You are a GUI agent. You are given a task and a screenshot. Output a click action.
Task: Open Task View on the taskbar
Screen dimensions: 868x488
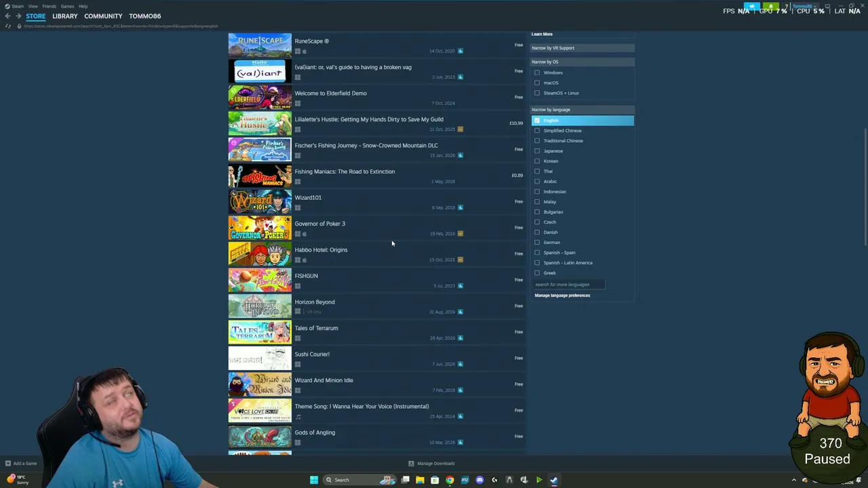tap(406, 480)
